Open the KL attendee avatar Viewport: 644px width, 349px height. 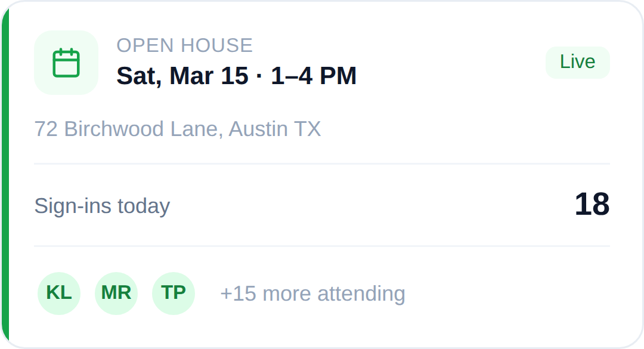pos(59,293)
